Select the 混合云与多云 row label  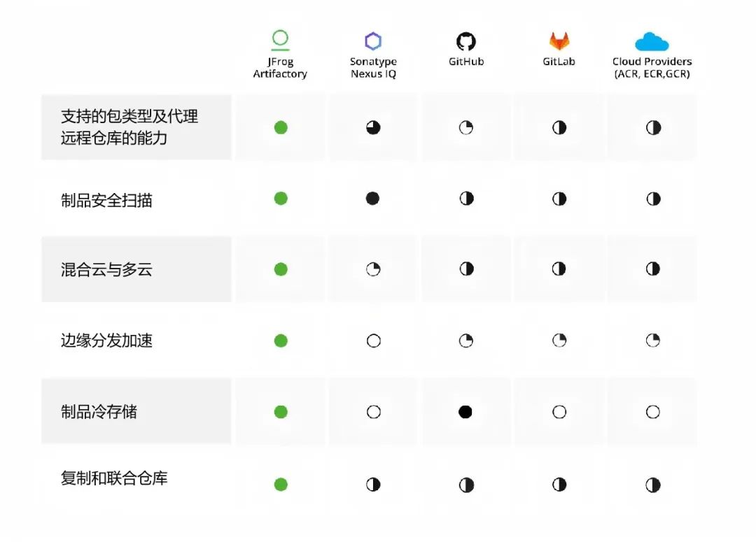[x=106, y=269]
